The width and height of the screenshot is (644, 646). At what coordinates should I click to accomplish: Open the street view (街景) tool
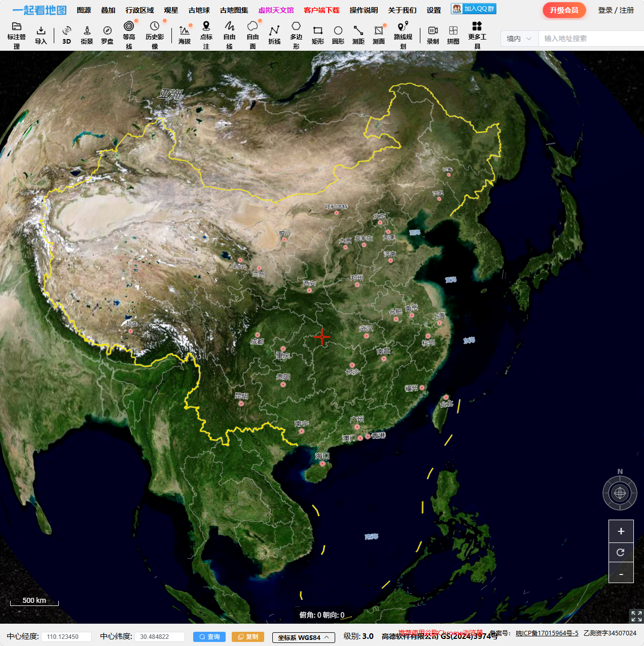pos(87,35)
